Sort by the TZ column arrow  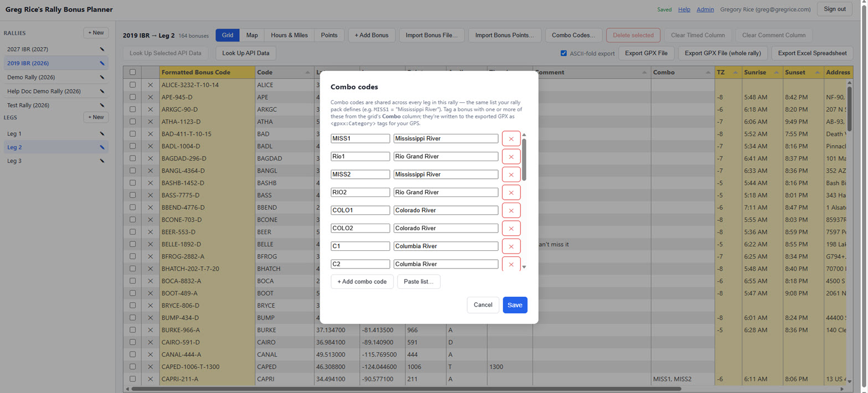tap(735, 73)
